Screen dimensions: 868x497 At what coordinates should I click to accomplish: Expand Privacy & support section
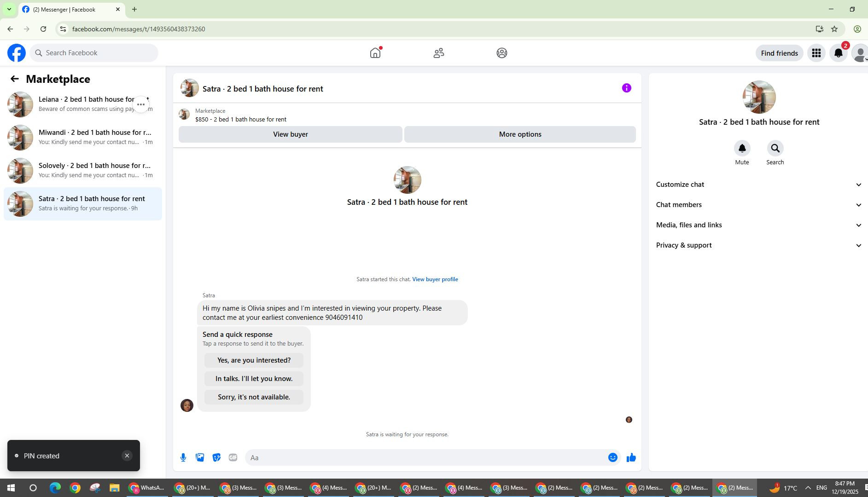click(759, 245)
